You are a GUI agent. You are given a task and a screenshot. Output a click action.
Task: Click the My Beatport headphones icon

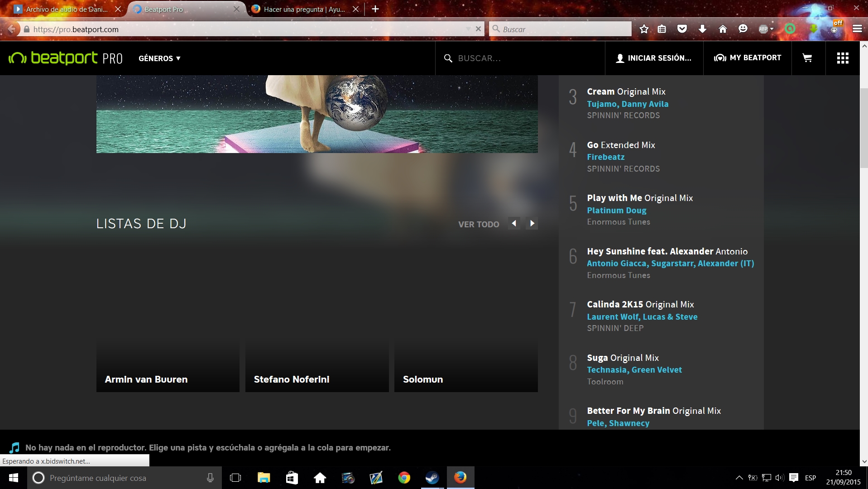(x=720, y=58)
